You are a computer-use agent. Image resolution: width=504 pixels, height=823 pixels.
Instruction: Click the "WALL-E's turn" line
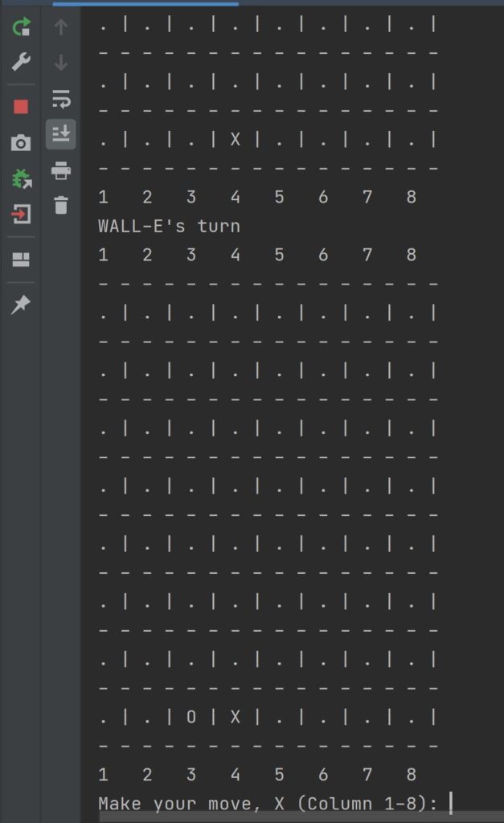click(x=169, y=226)
